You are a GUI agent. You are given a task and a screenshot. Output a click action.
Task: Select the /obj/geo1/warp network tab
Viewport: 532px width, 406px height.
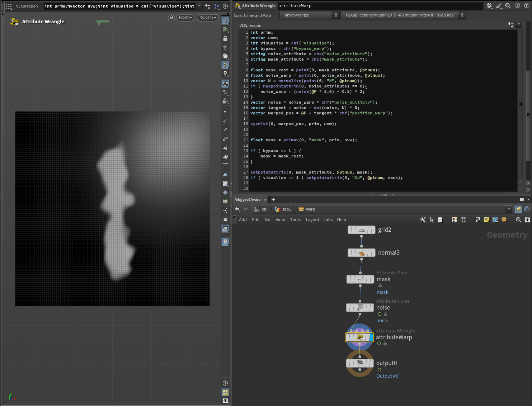pos(248,199)
